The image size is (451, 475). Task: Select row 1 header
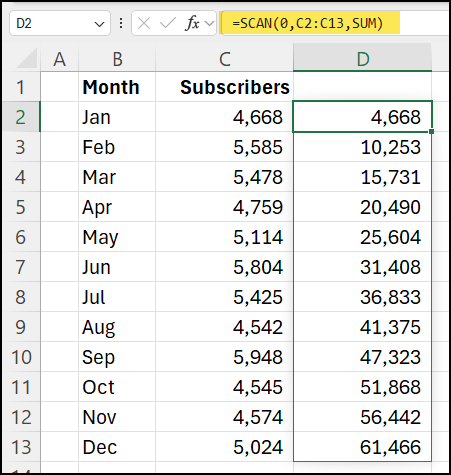(21, 87)
